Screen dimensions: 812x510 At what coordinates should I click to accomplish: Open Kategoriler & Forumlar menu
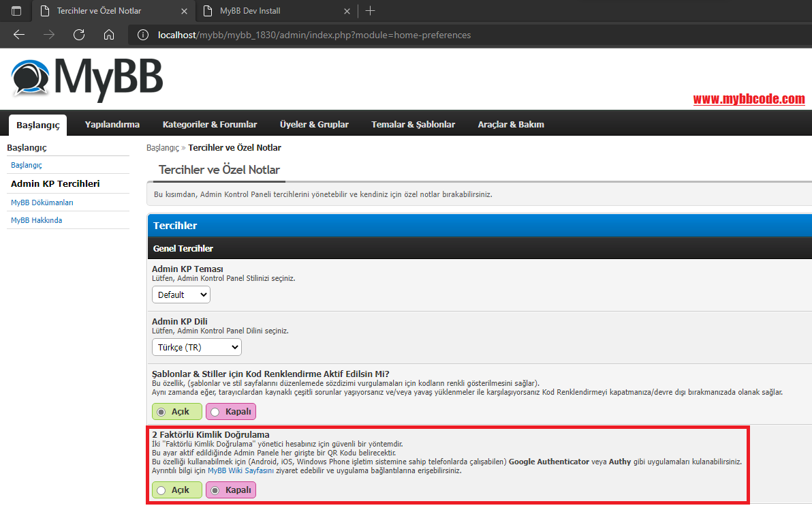point(210,124)
